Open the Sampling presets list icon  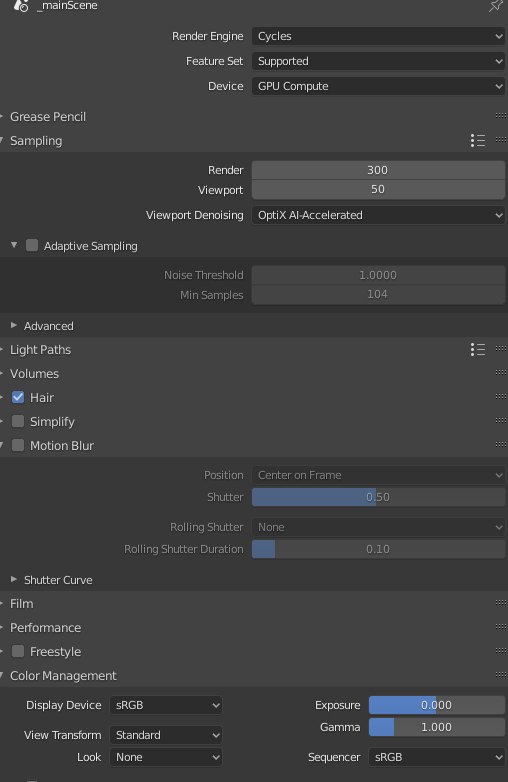coord(478,141)
